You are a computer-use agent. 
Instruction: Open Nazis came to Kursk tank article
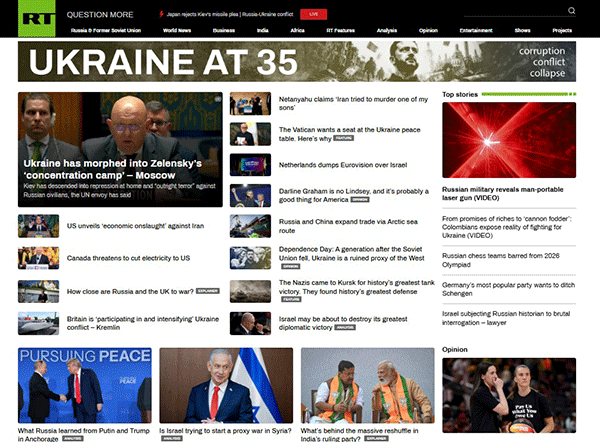point(357,287)
